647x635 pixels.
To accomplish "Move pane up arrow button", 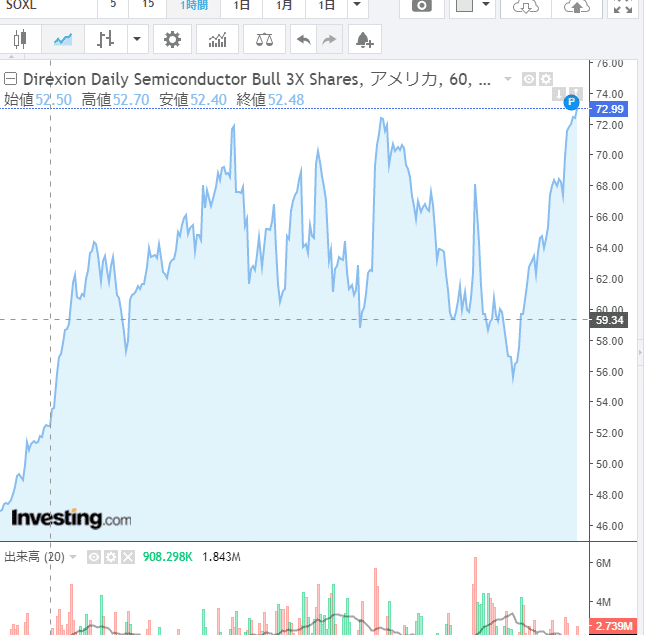I will coord(576,92).
